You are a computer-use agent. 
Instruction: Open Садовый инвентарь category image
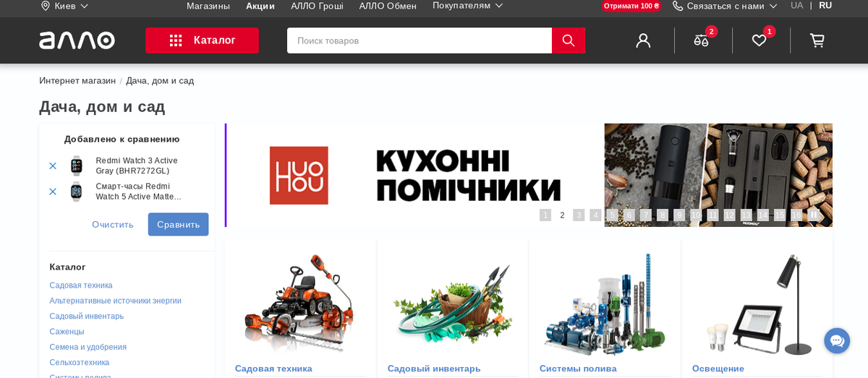(453, 304)
